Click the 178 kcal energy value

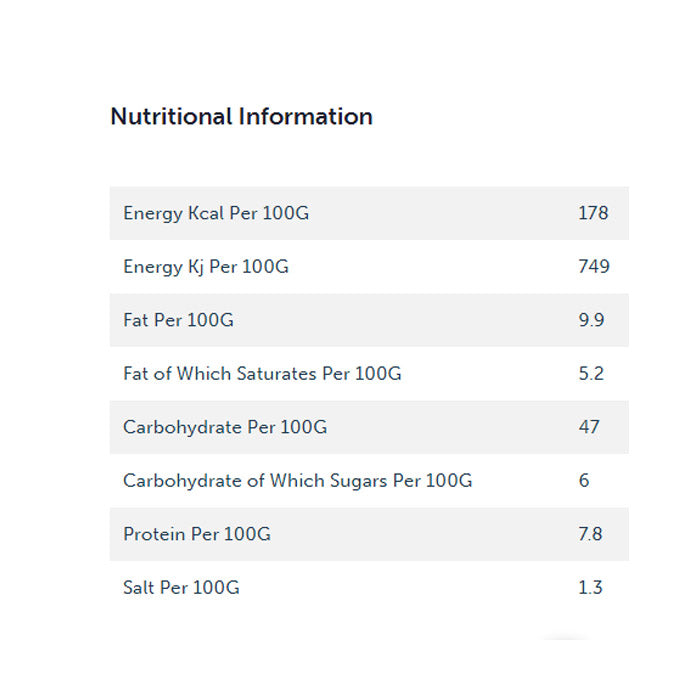click(593, 213)
